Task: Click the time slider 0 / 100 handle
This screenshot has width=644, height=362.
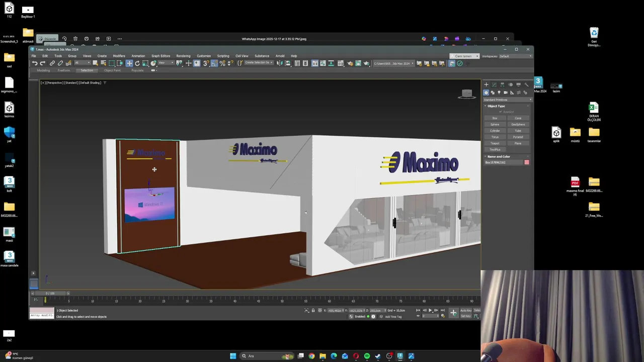Action: click(x=50, y=293)
